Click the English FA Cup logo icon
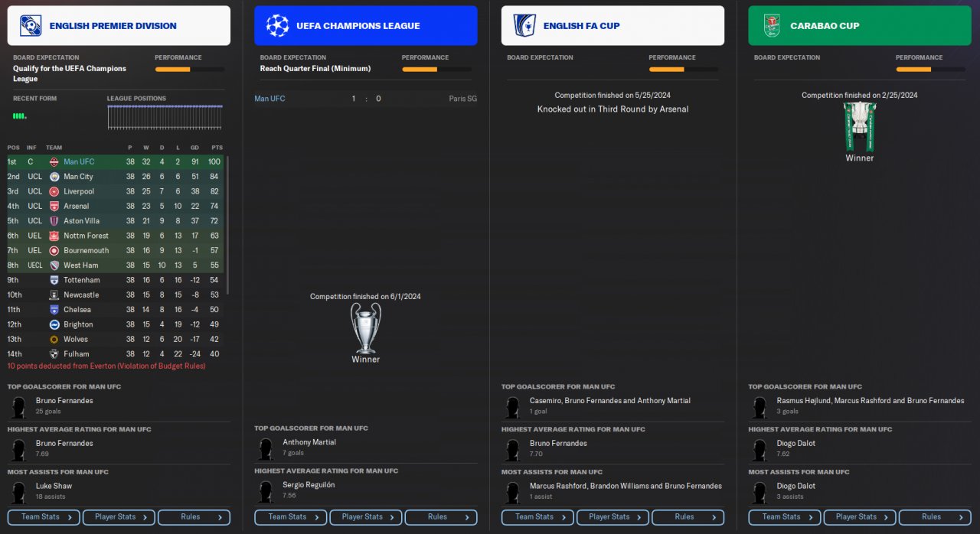 (x=524, y=26)
